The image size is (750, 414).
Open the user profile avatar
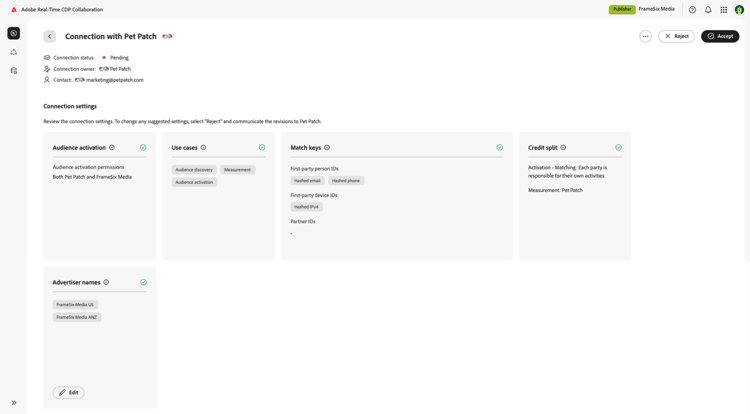(739, 10)
